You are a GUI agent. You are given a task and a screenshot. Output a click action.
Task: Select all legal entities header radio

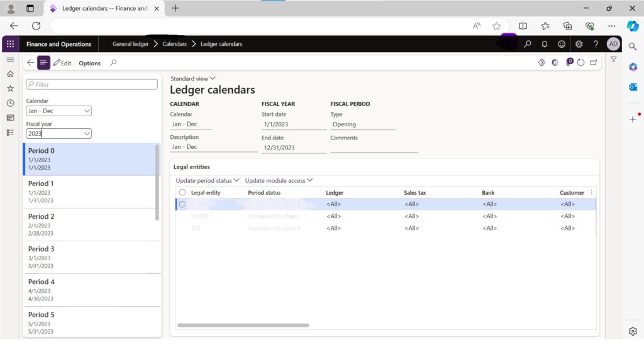(182, 192)
